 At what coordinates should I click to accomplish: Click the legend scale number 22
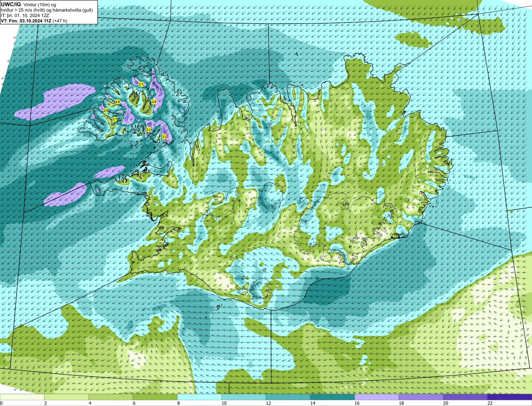(490, 403)
